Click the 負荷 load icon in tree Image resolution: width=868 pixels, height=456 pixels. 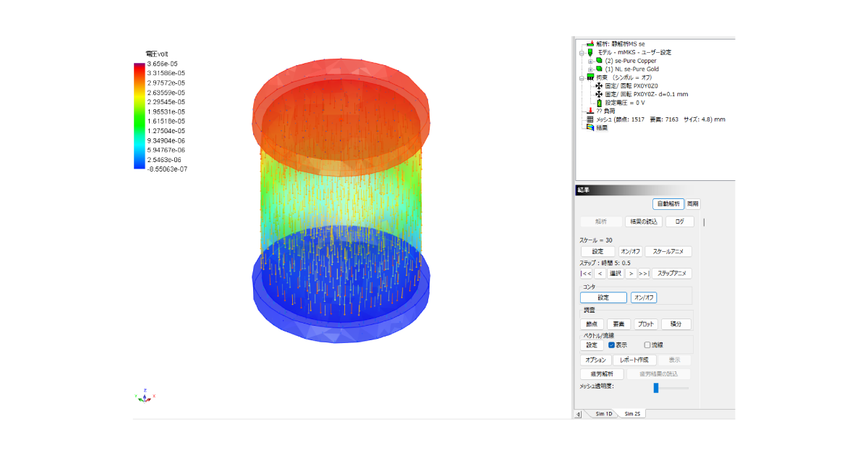click(x=590, y=111)
